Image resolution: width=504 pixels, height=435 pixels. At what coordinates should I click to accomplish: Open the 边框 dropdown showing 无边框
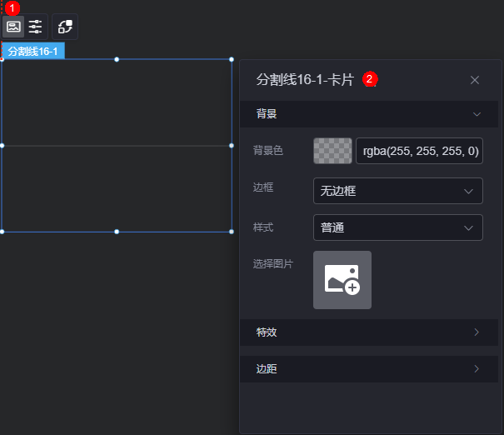pos(398,191)
